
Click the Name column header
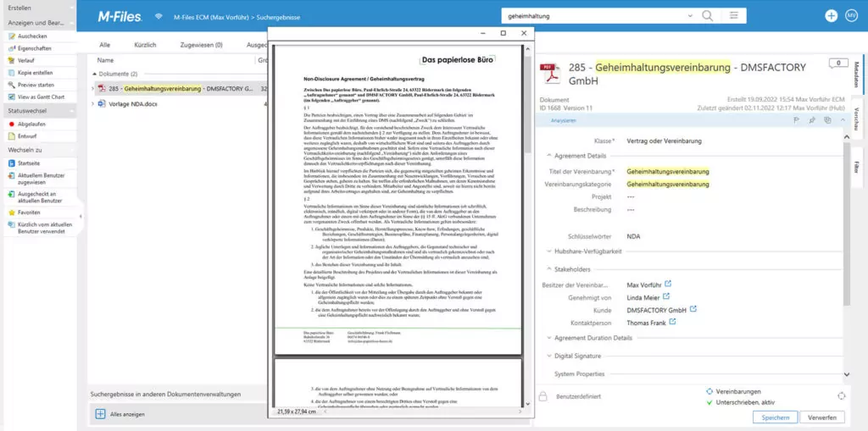(x=105, y=60)
